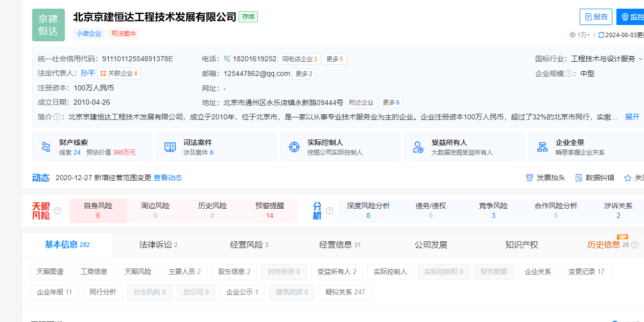This screenshot has height=322, width=644.
Task: Click the phone icon beside 18201619252
Action: 227,59
